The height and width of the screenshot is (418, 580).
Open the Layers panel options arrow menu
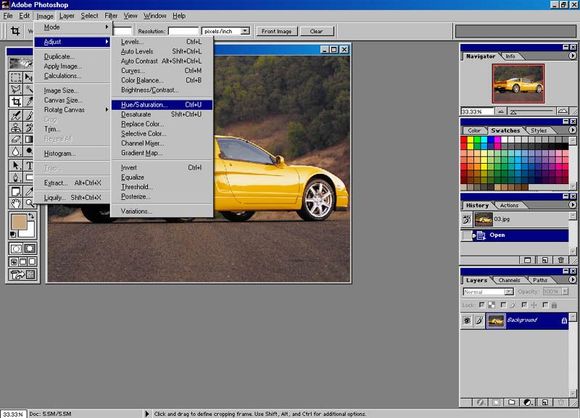click(572, 280)
